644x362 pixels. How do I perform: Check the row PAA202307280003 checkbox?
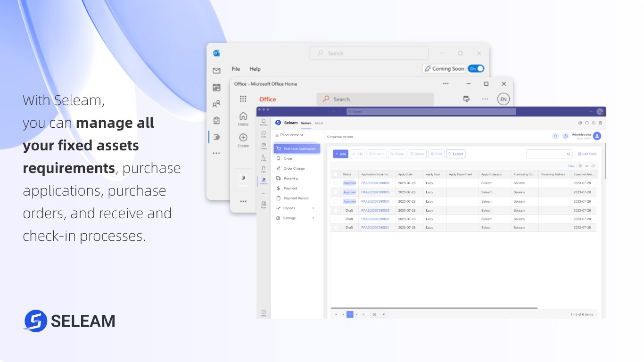click(335, 210)
